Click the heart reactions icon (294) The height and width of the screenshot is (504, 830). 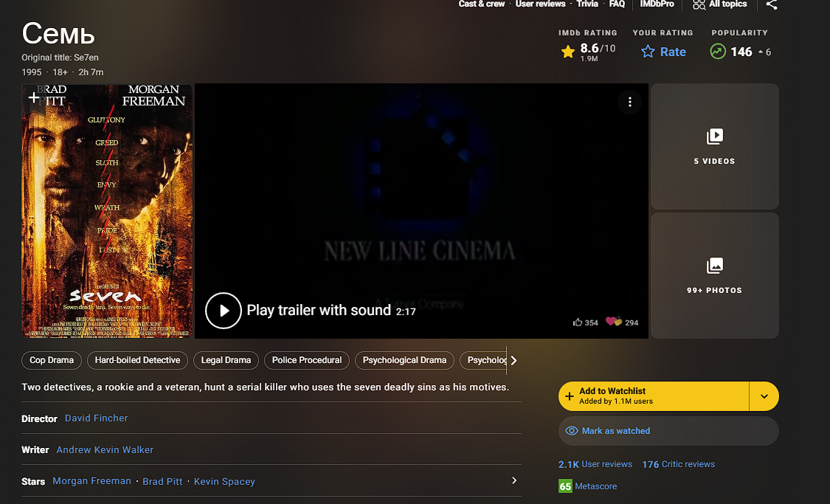pos(614,321)
